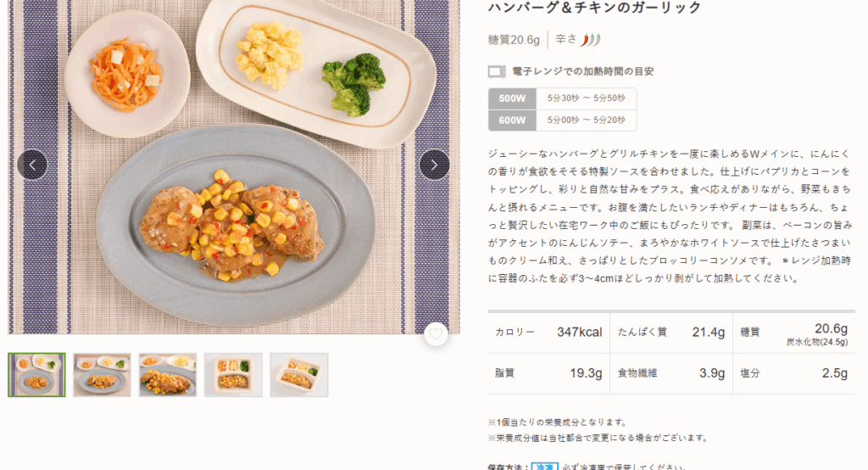Image resolution: width=868 pixels, height=470 pixels.
Task: Click the 500W heating time label
Action: (x=512, y=98)
